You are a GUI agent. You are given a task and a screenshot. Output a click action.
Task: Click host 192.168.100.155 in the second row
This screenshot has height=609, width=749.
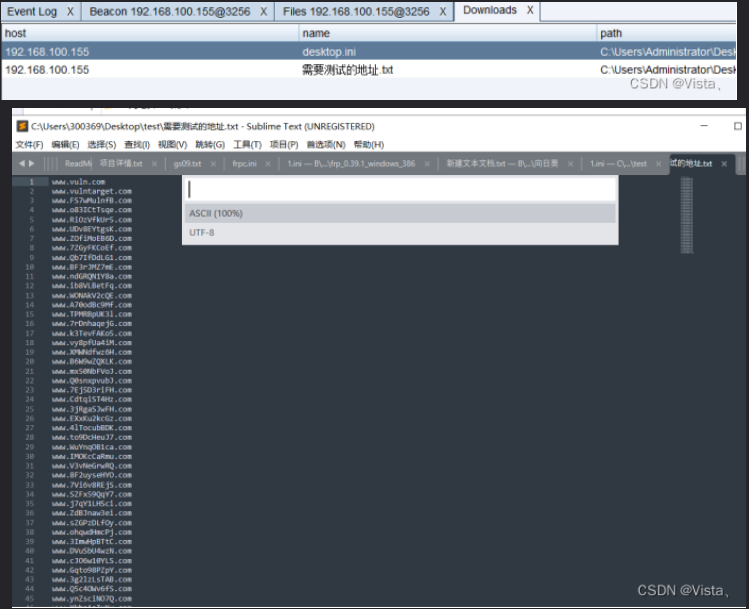47,70
